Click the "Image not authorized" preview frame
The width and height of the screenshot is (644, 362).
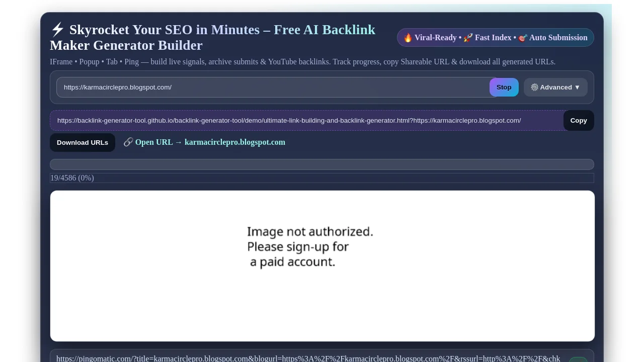click(x=322, y=266)
